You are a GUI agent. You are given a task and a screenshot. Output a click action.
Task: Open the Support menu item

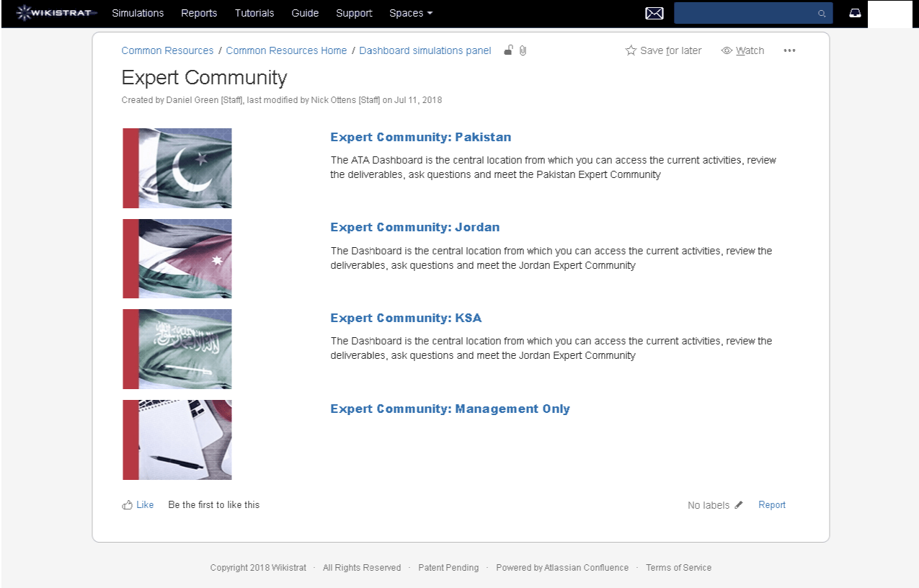pos(354,13)
